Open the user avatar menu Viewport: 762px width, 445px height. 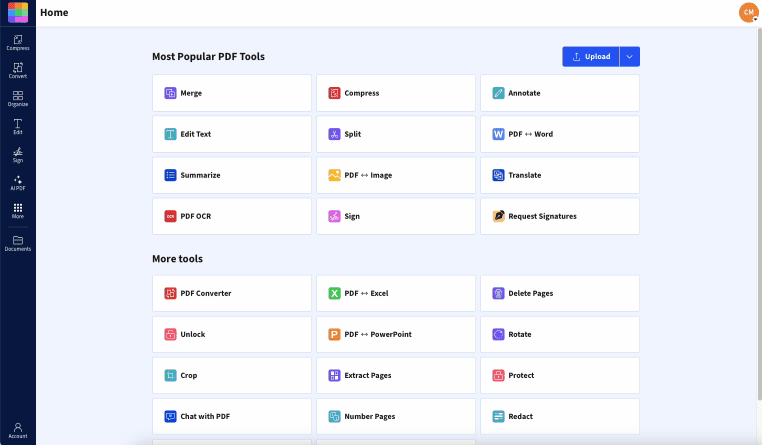coord(748,13)
